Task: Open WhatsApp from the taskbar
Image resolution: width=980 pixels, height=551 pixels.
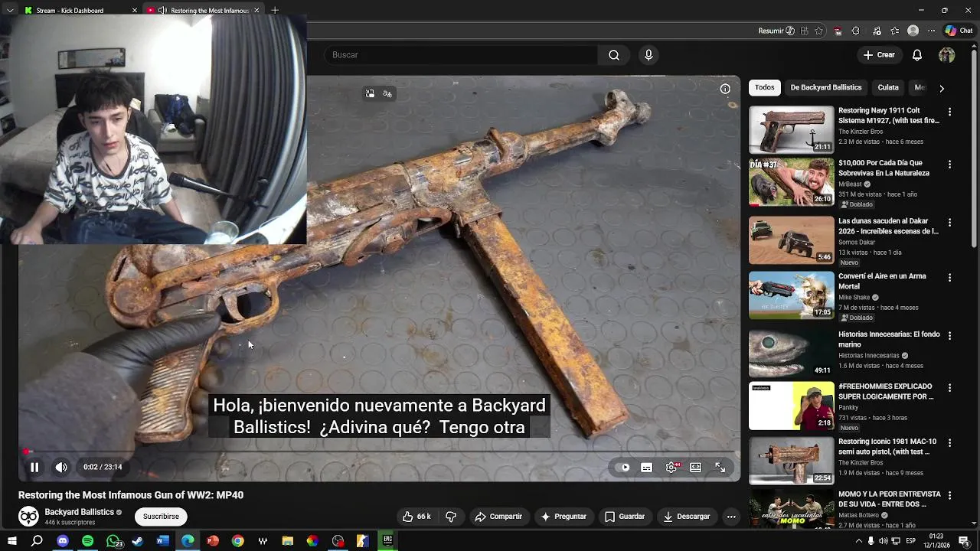Action: [113, 541]
